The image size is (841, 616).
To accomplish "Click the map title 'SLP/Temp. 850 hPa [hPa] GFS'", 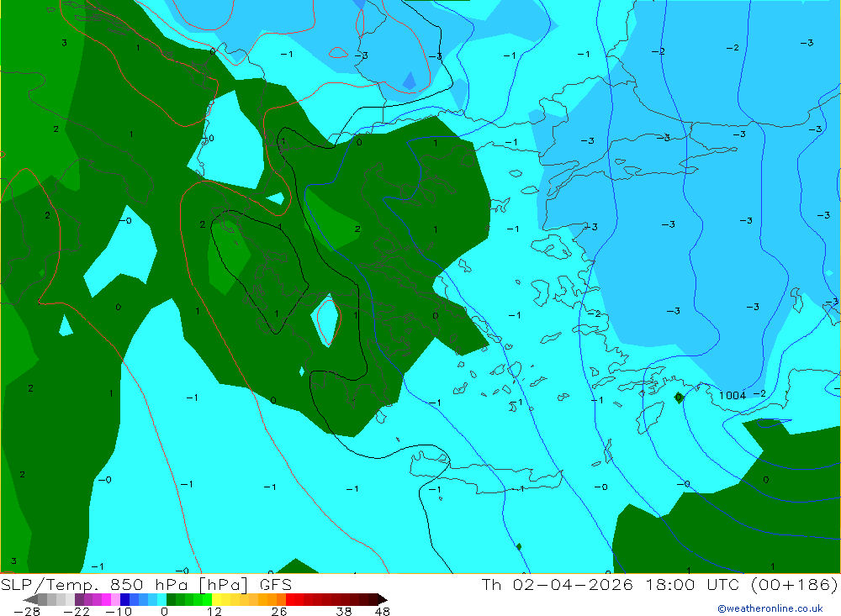I will [x=145, y=584].
